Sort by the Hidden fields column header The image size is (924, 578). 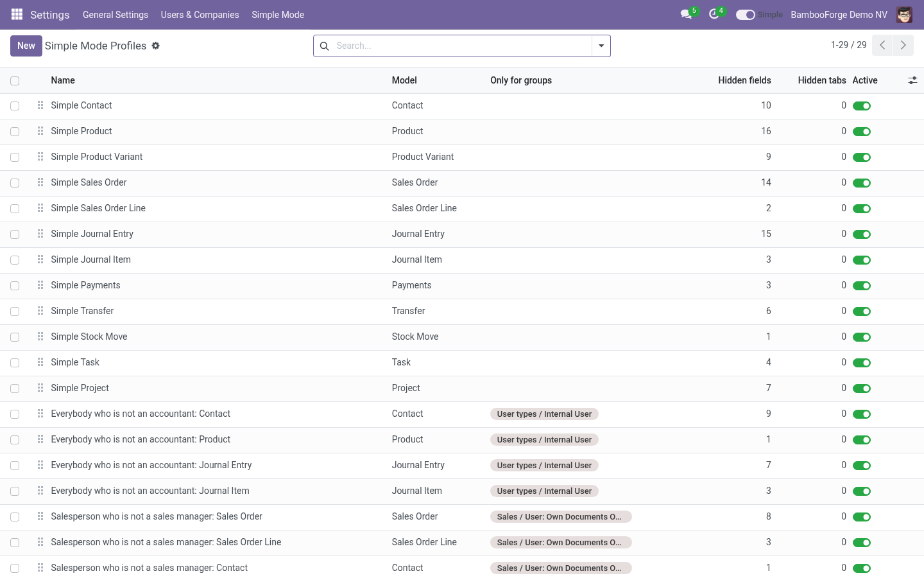pyautogui.click(x=744, y=80)
